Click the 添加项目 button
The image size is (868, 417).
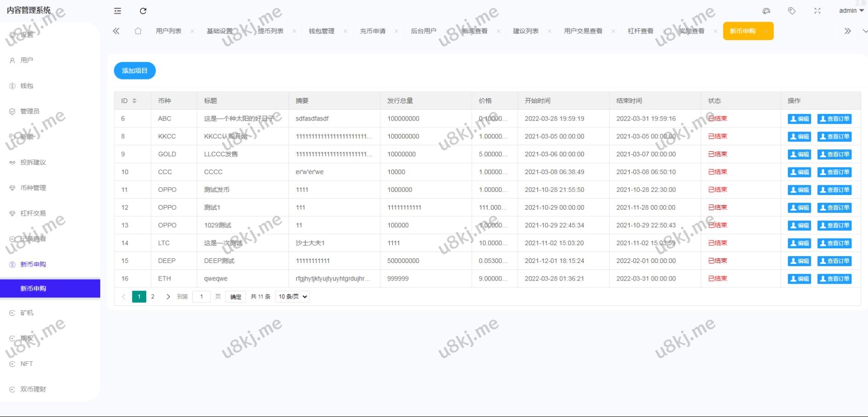(135, 71)
